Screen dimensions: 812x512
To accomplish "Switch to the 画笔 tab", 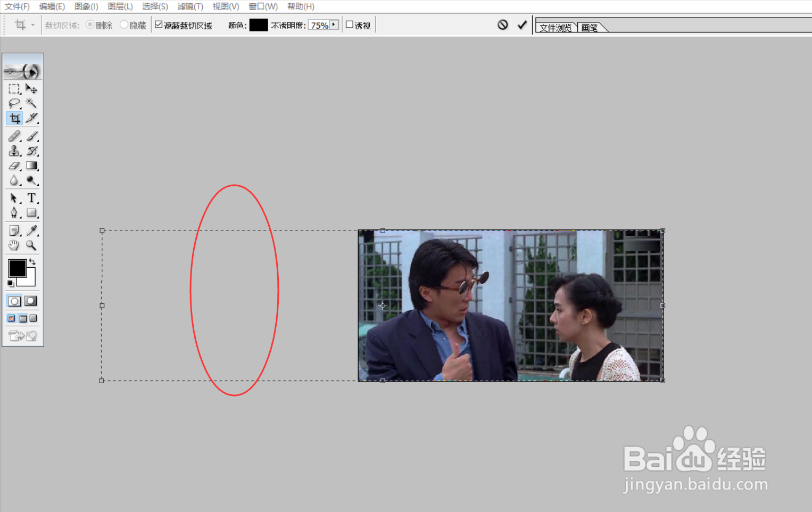I will 590,28.
